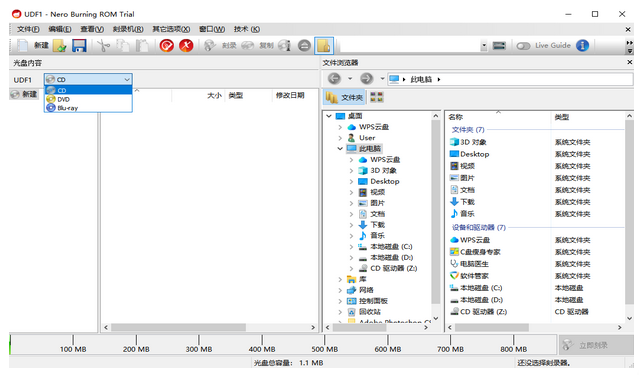Screen dimensions: 639x375
Task: Click the recorder drive options icon
Action: click(x=499, y=46)
